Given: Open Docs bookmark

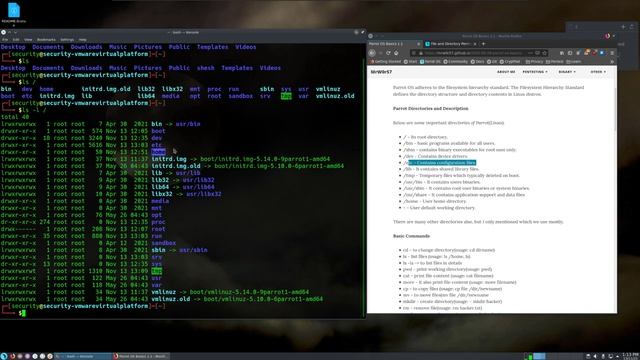Looking at the screenshot, I should click(477, 62).
